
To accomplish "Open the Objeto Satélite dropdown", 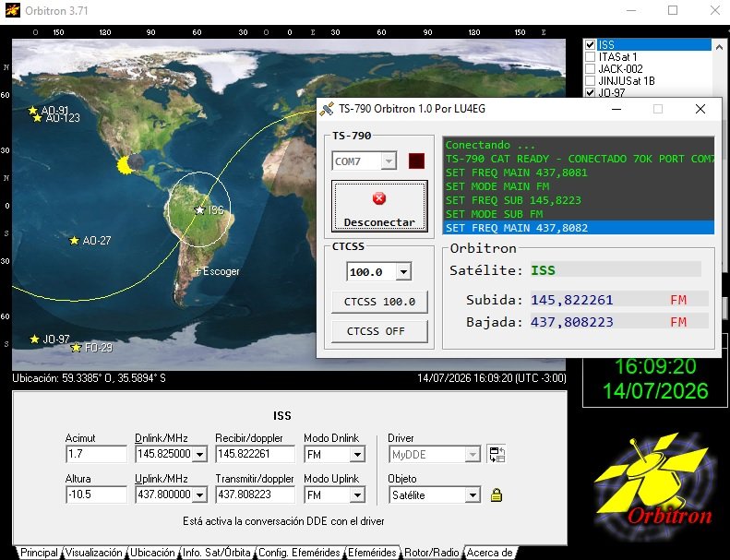I will 473,494.
